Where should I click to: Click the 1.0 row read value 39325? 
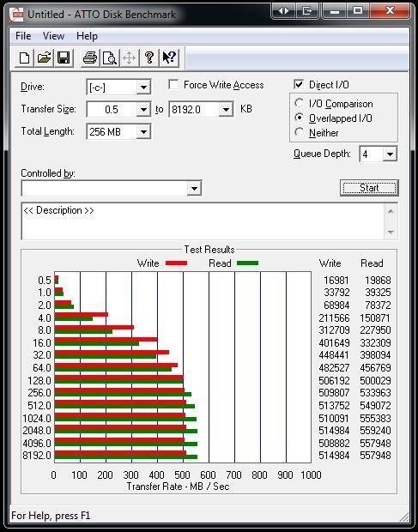click(x=378, y=293)
